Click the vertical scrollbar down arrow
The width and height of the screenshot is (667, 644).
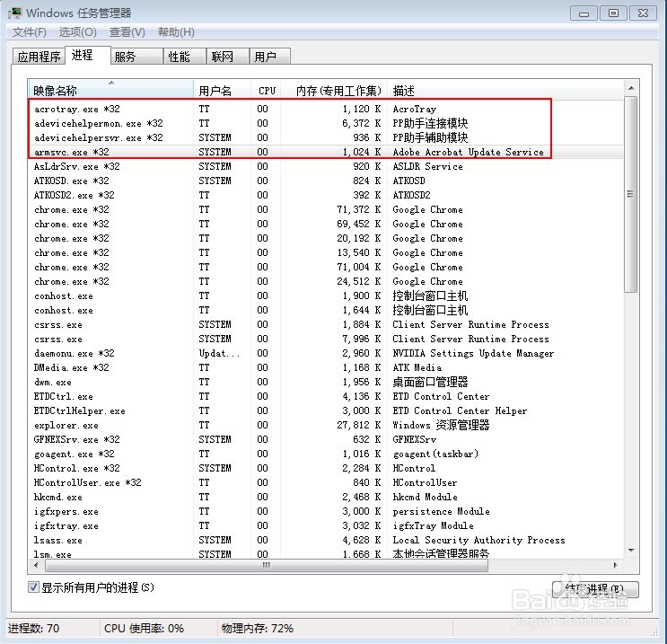(631, 551)
